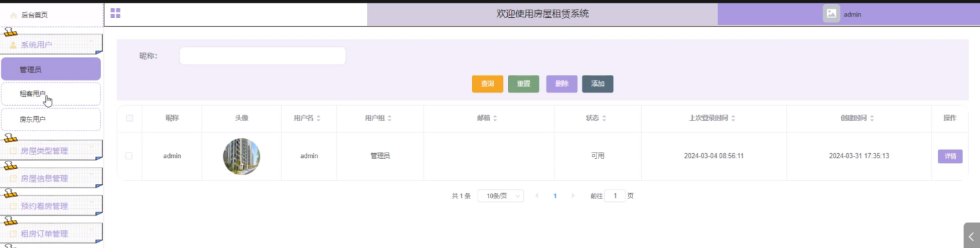This screenshot has height=248, width=980.
Task: Click the 房屋类型管理 item icon
Action: pyautogui.click(x=13, y=150)
